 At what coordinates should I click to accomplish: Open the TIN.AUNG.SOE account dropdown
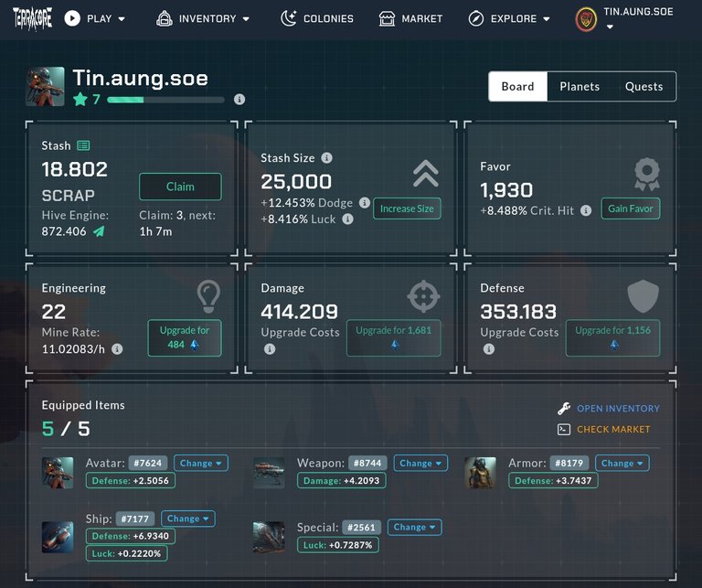610,27
